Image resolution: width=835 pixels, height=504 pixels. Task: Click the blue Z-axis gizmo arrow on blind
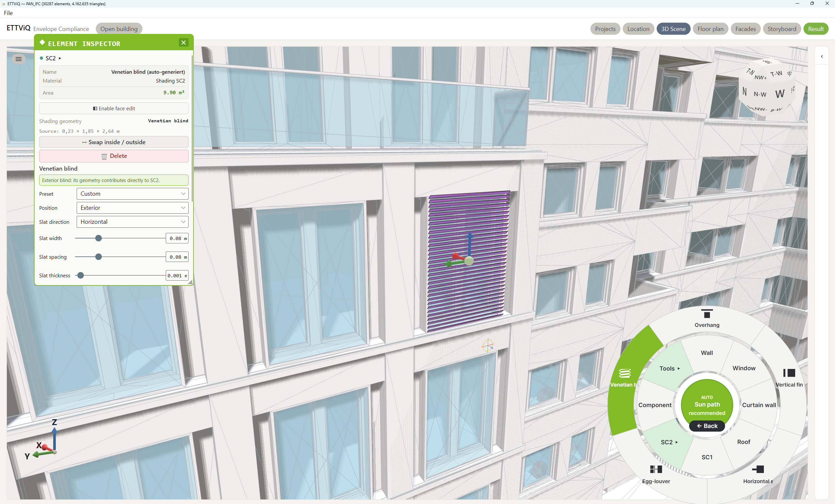[x=470, y=243]
